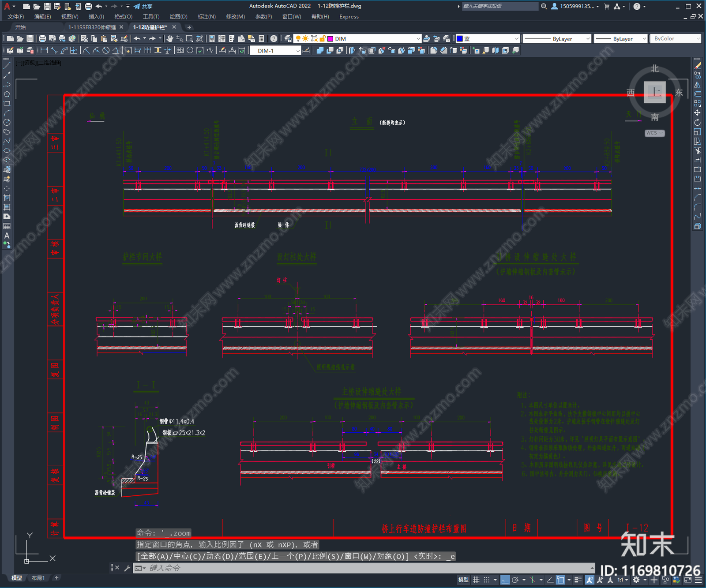Toggle Ortho mode in status bar

click(505, 580)
